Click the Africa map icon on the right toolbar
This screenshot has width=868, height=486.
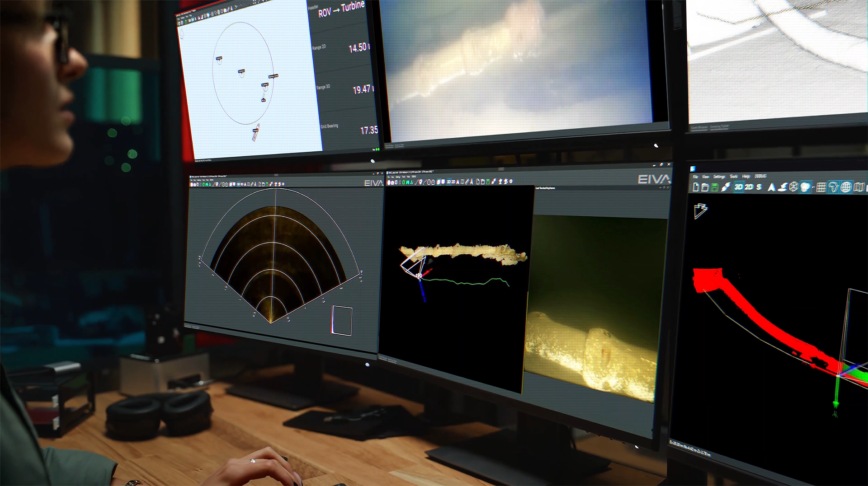(834, 187)
